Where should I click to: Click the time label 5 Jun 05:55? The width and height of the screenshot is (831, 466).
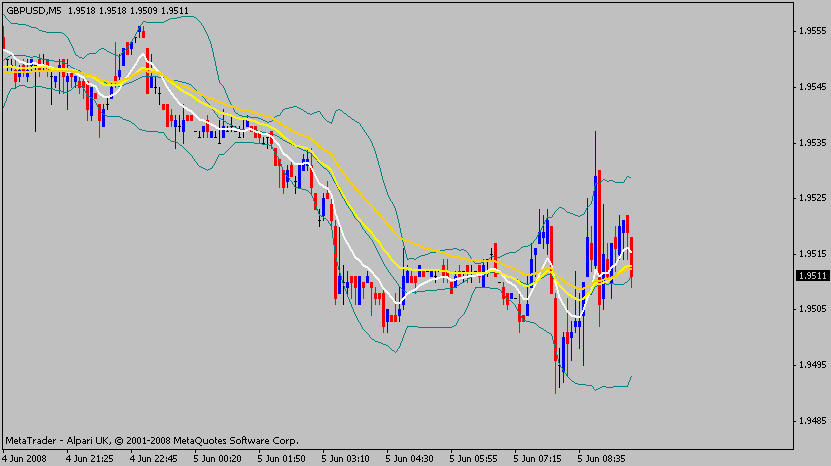coord(473,459)
